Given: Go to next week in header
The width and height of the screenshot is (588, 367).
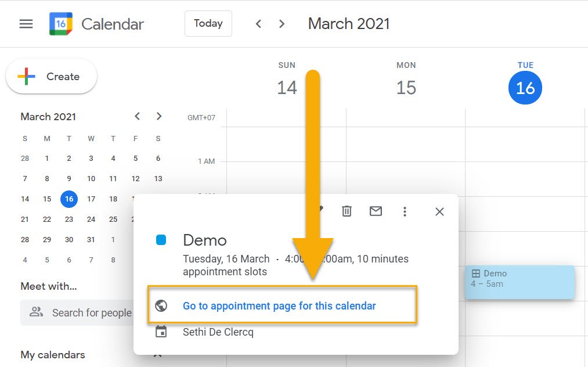Looking at the screenshot, I should pyautogui.click(x=282, y=24).
